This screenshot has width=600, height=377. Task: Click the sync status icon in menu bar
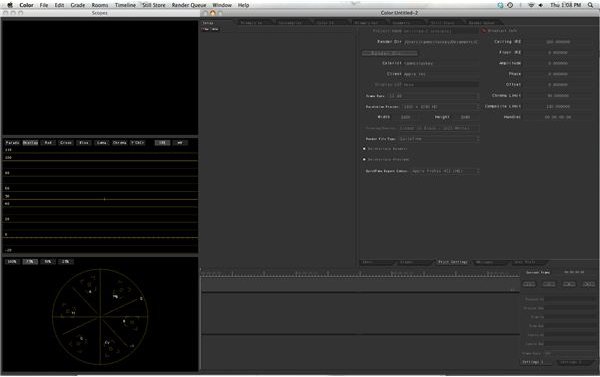click(x=500, y=5)
